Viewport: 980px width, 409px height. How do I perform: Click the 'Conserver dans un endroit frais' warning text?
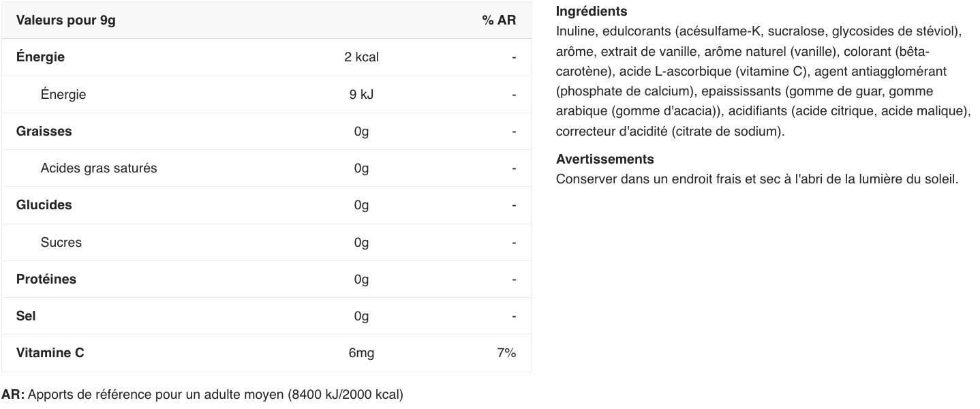click(x=756, y=179)
